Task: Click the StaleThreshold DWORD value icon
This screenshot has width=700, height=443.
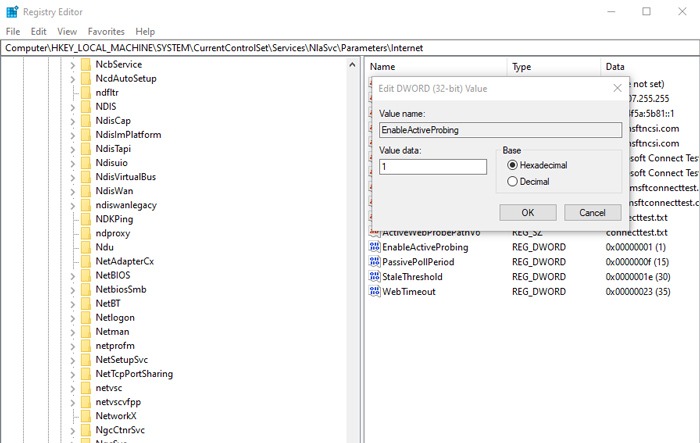Action: point(374,276)
